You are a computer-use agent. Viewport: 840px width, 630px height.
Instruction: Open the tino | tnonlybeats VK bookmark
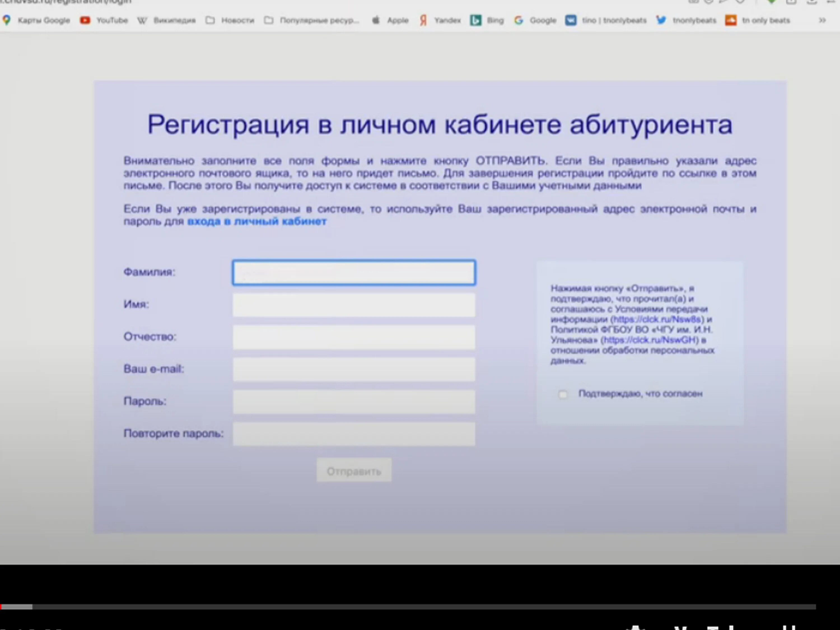coord(606,20)
